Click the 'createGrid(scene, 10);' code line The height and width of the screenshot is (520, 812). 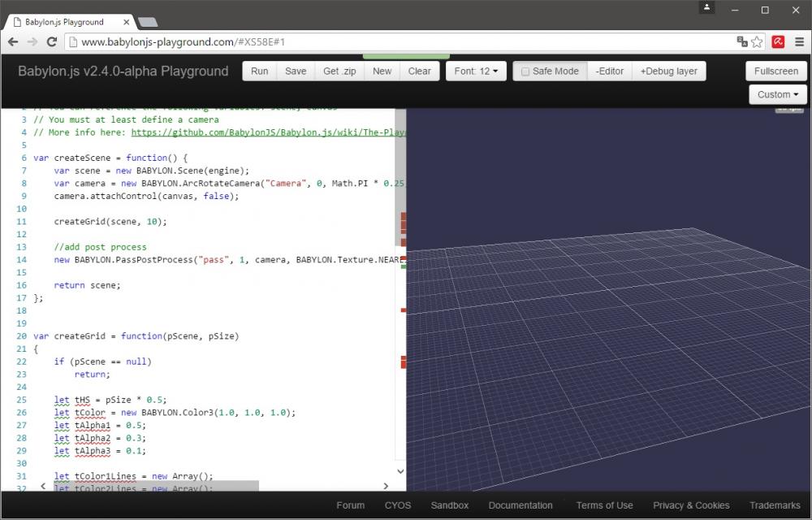[110, 222]
